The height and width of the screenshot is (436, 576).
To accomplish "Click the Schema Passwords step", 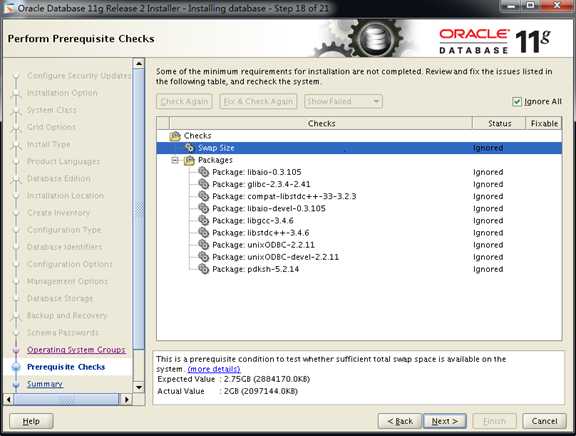I will click(x=63, y=332).
